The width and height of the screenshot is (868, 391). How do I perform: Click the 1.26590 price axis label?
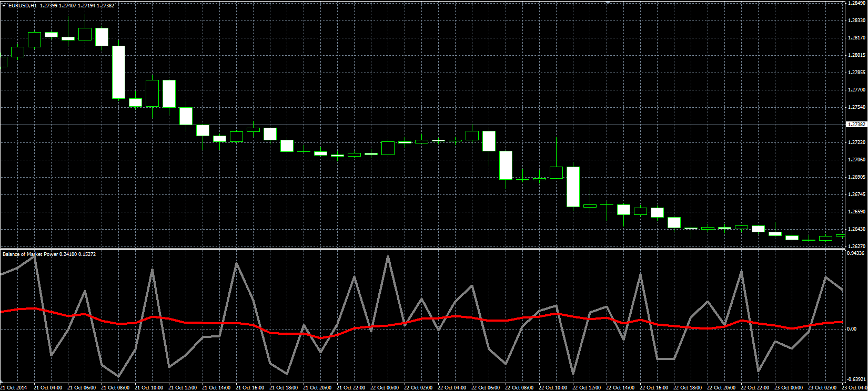coord(856,212)
